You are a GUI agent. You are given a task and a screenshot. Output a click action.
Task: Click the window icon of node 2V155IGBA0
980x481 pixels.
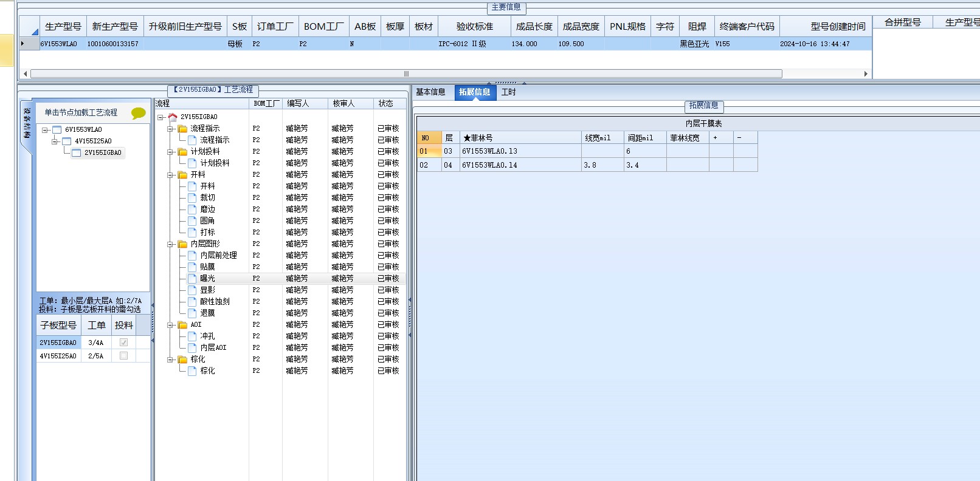[77, 152]
